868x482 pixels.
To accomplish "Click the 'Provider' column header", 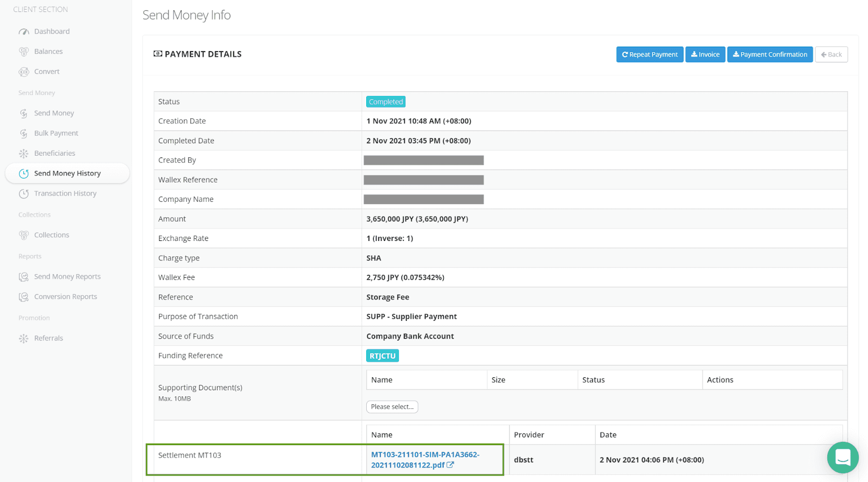I will pos(529,435).
